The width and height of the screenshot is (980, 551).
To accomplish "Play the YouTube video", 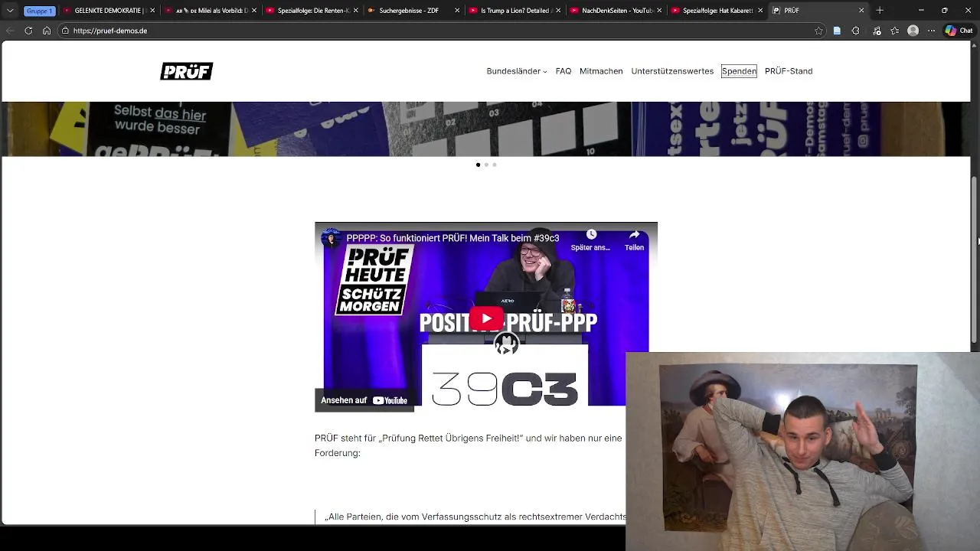I will click(x=486, y=318).
